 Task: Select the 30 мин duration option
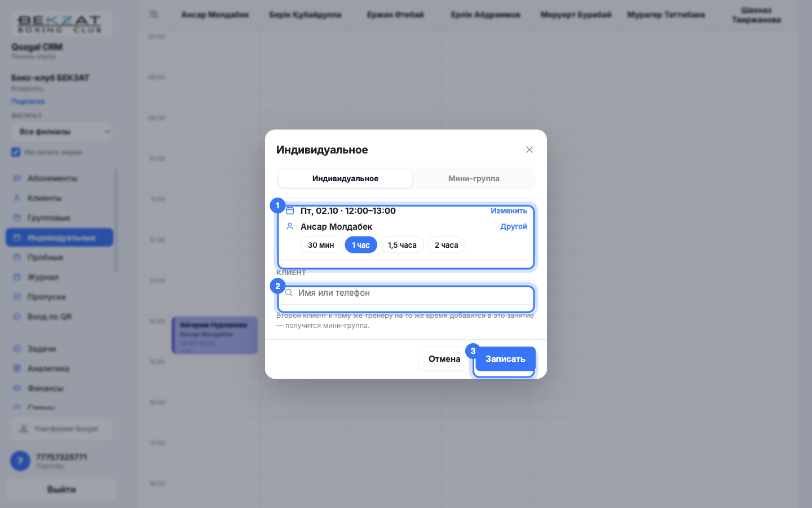(321, 245)
